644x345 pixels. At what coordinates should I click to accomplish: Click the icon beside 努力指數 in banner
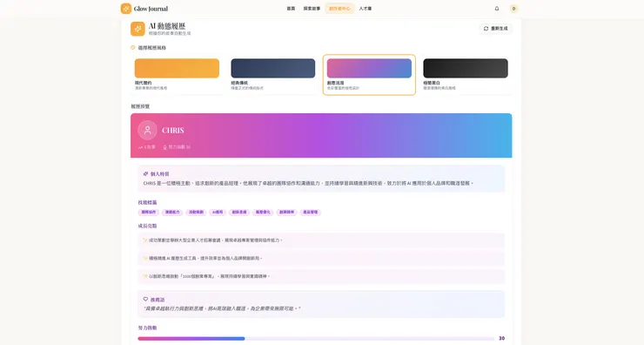click(165, 147)
